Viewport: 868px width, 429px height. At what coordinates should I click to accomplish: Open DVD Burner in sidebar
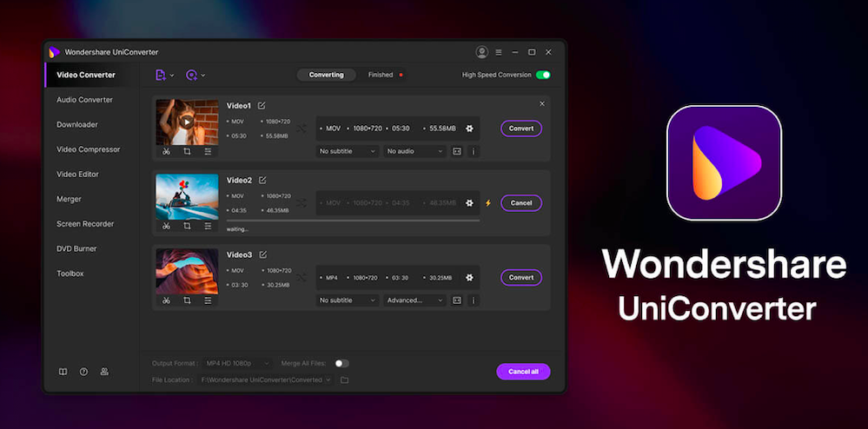click(x=77, y=249)
